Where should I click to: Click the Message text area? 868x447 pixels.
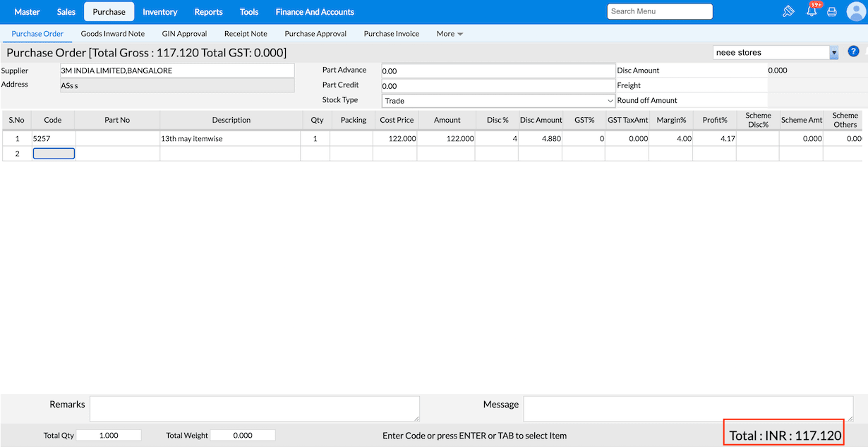pyautogui.click(x=688, y=409)
